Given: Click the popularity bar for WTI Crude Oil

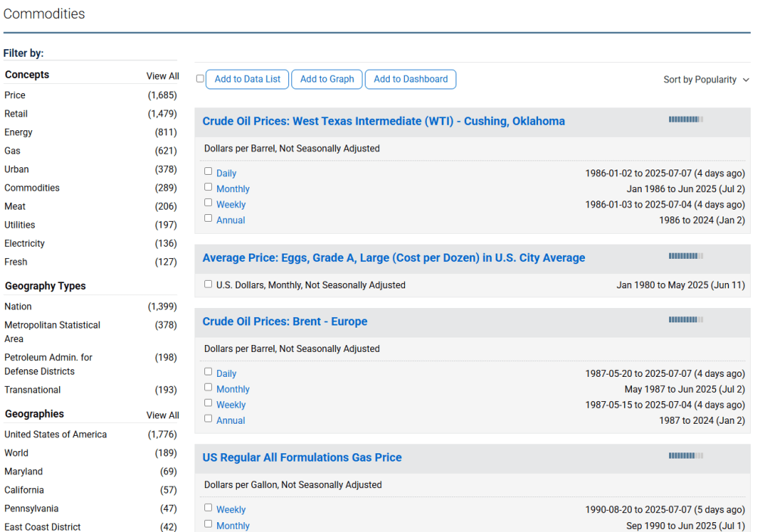Looking at the screenshot, I should (685, 120).
